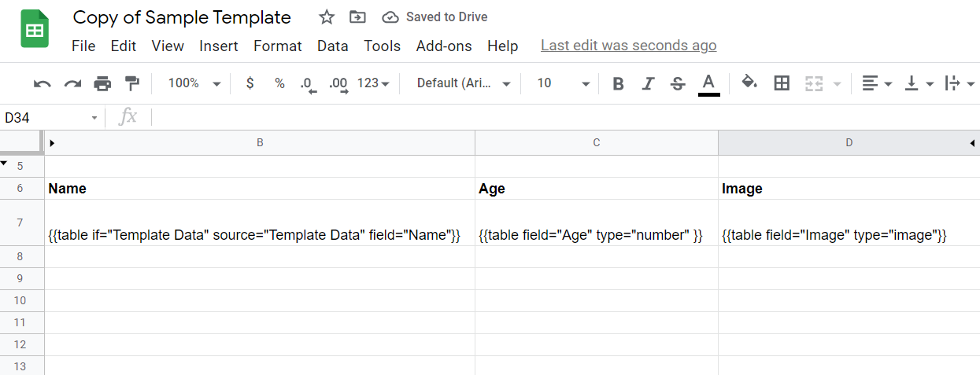This screenshot has width=980, height=375.
Task: Activate the paint format roller
Action: point(132,83)
